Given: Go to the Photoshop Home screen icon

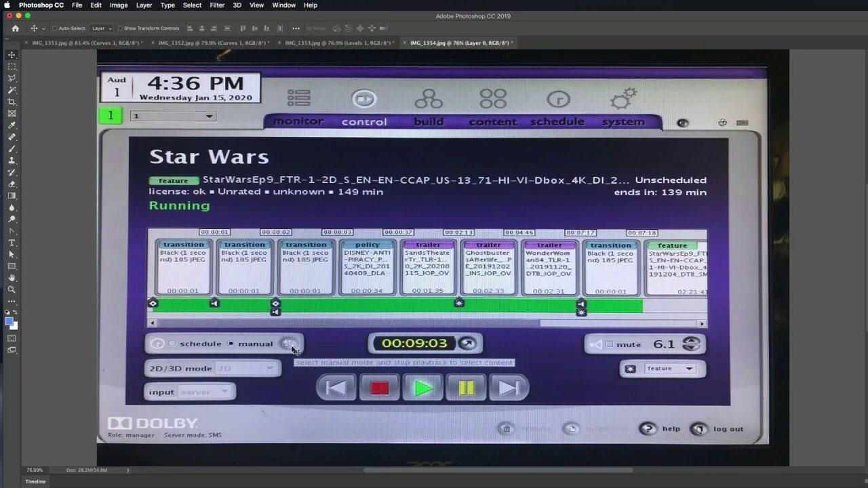Looking at the screenshot, I should pos(15,28).
